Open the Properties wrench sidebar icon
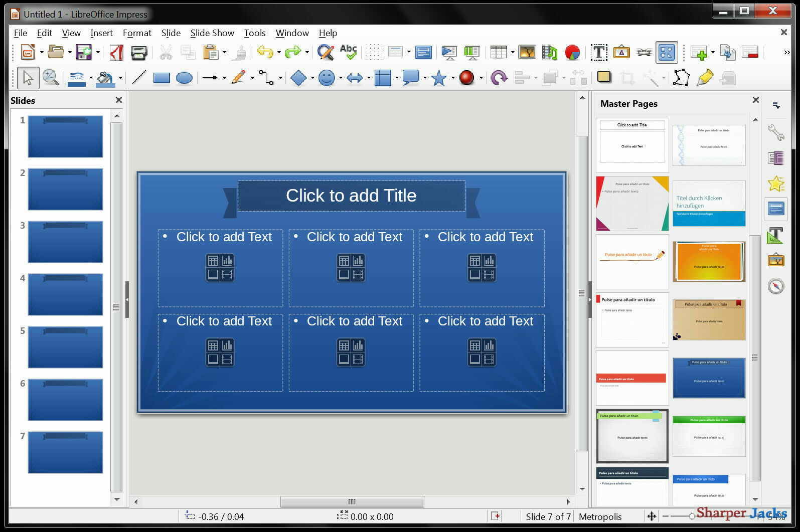This screenshot has height=532, width=800. click(776, 132)
